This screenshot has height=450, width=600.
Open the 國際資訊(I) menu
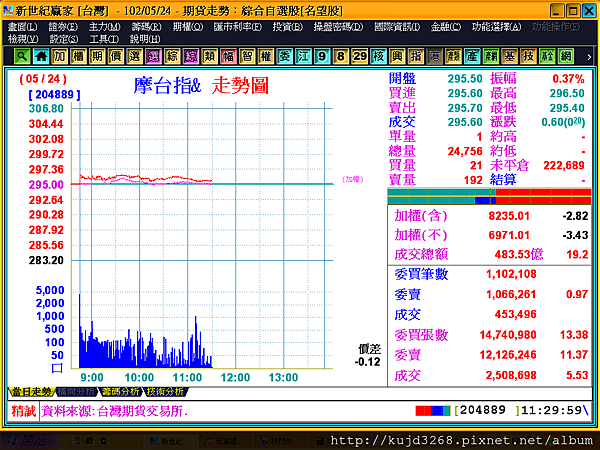point(397,27)
